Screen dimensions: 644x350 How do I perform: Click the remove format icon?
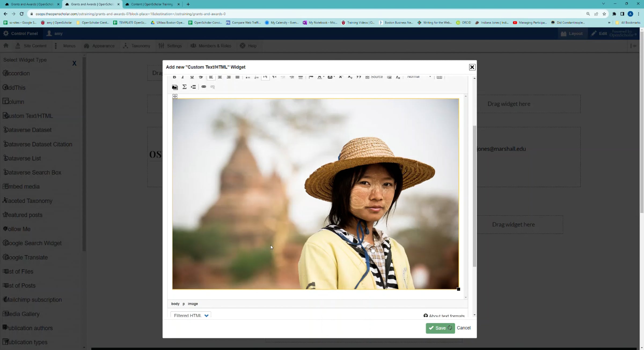(398, 77)
